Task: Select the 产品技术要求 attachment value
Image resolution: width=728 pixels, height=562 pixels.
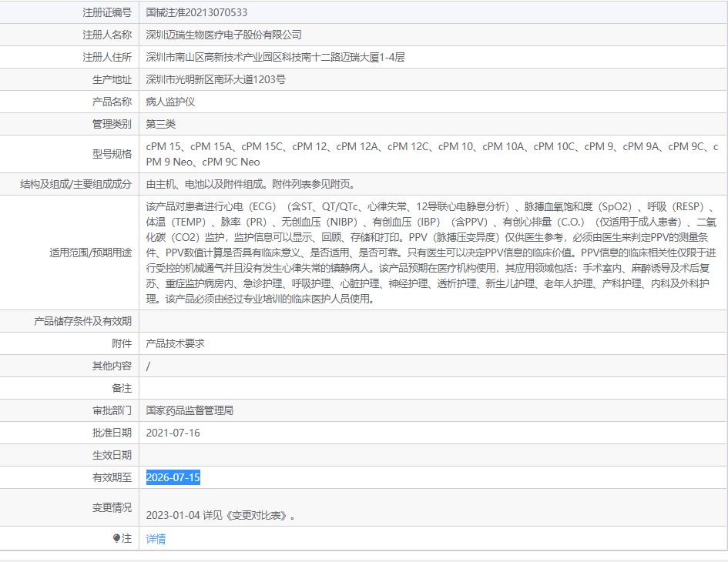Action: tap(177, 343)
